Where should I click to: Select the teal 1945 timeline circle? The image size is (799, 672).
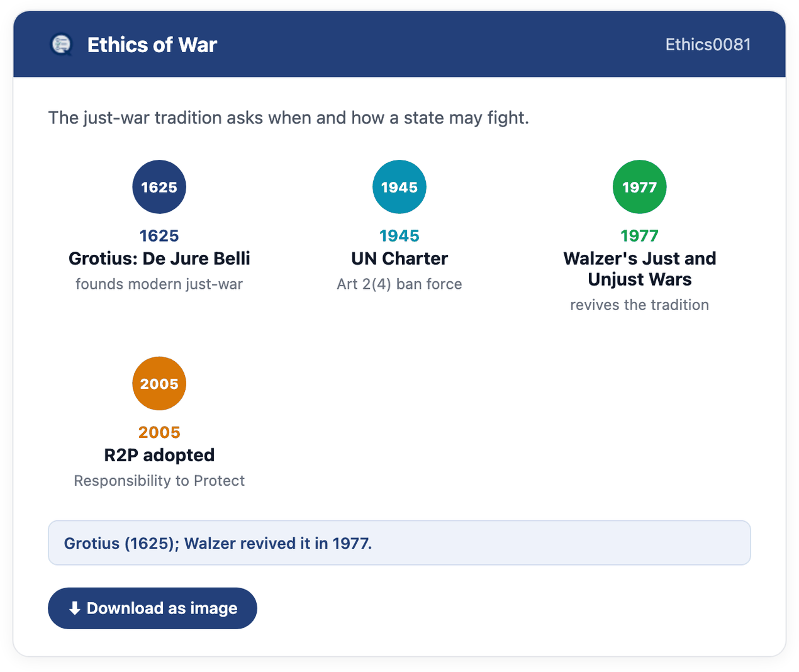click(x=399, y=187)
